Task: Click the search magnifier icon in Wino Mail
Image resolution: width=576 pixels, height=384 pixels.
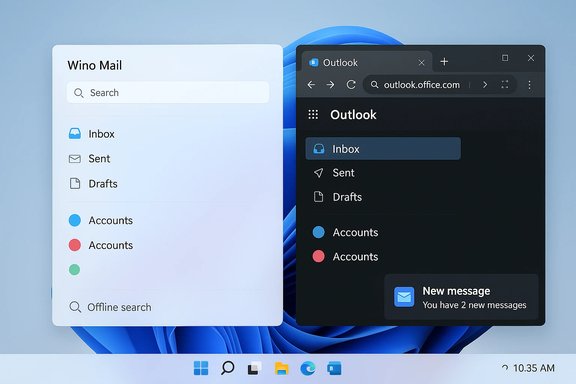Action: click(79, 93)
